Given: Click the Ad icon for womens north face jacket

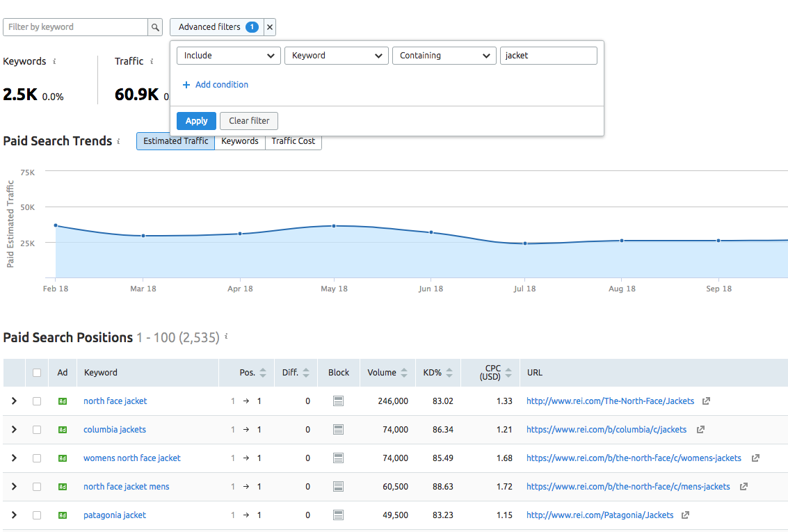Looking at the screenshot, I should pyautogui.click(x=63, y=458).
